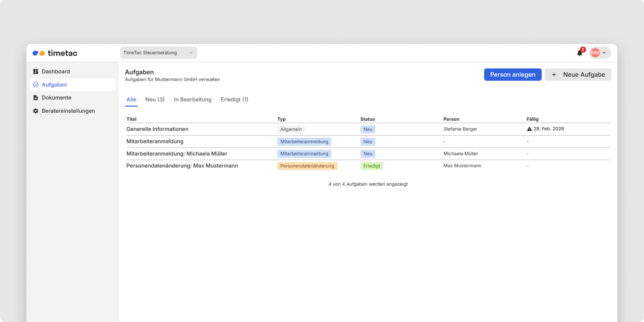Click the orange Personendatenänderung type badge
This screenshot has height=322, width=644.
coord(307,166)
